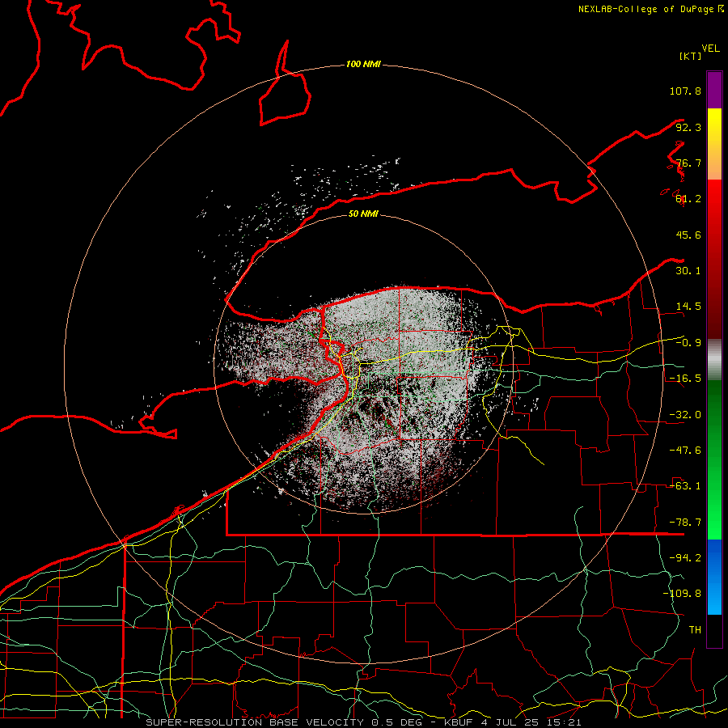
Task: Click the 76.7 velocity scale value
Action: (x=688, y=163)
